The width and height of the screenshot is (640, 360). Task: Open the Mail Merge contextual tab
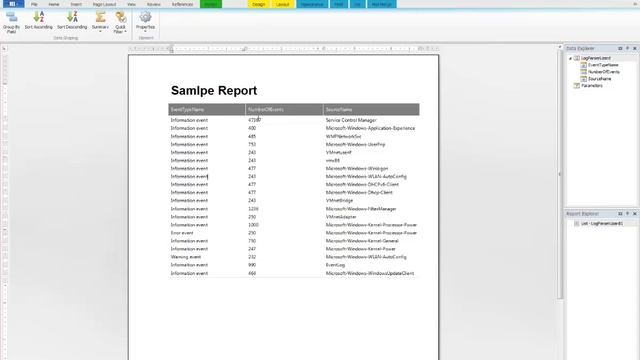(382, 4)
